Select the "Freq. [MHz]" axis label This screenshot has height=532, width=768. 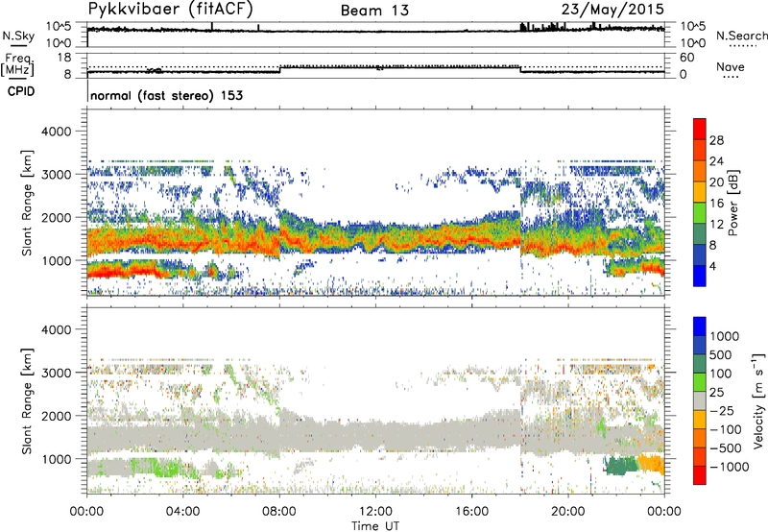[17, 64]
